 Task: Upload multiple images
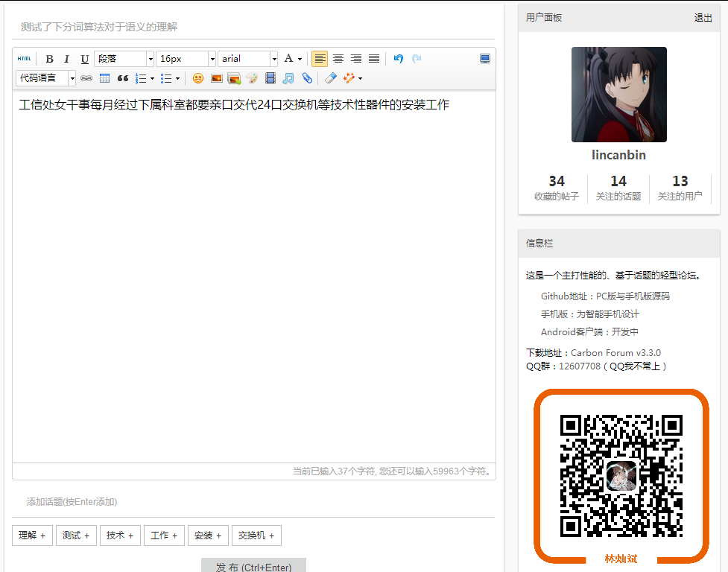(x=235, y=78)
